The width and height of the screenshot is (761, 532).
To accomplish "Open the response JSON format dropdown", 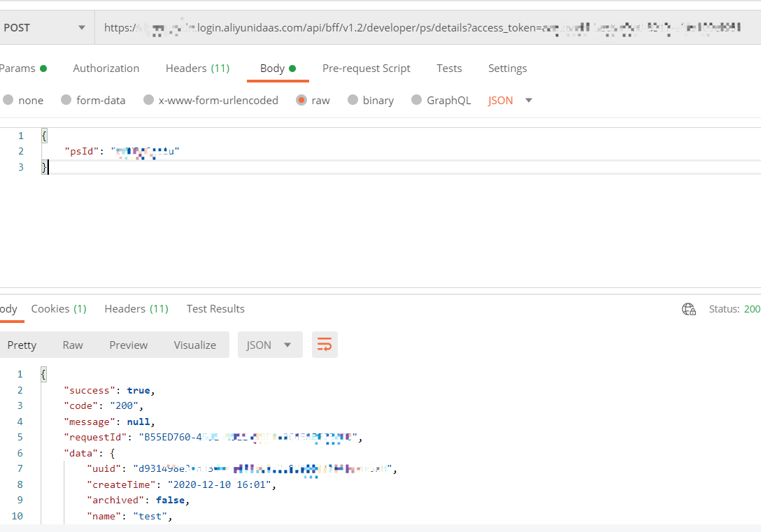I will [270, 345].
